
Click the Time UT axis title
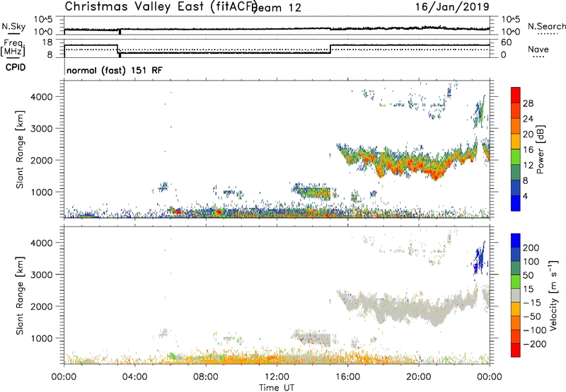(277, 388)
